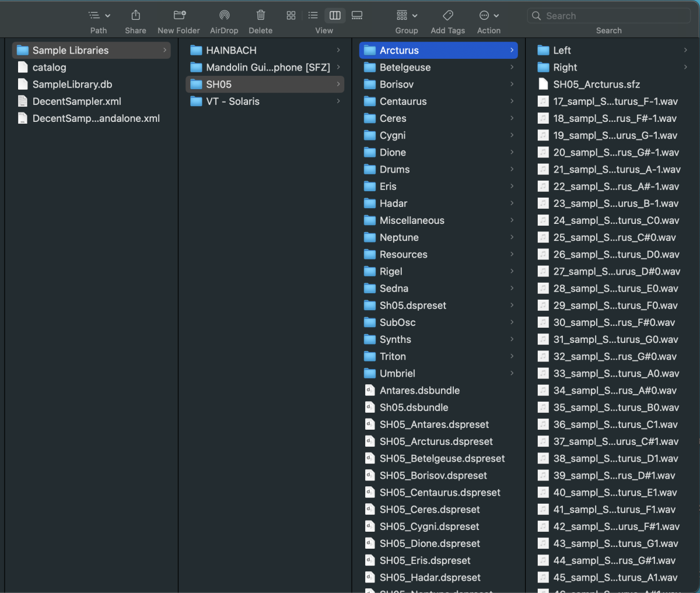Select the 21_sampl A-1.wav file

point(612,169)
